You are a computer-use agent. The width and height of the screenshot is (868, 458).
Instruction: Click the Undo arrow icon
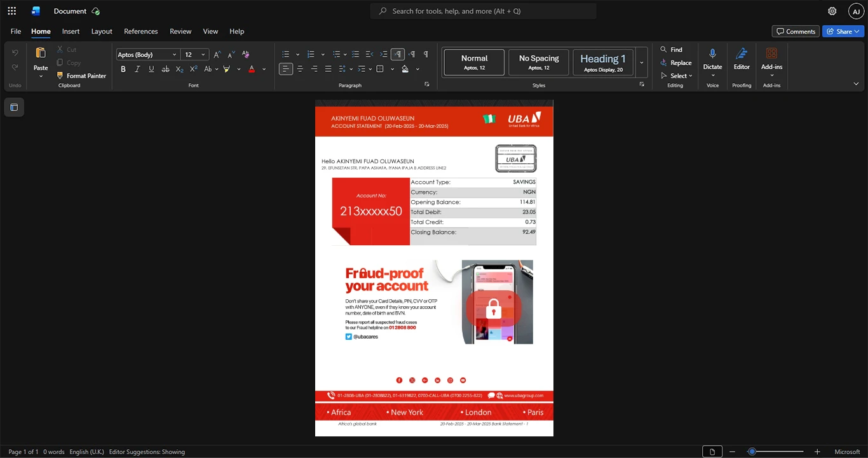15,52
